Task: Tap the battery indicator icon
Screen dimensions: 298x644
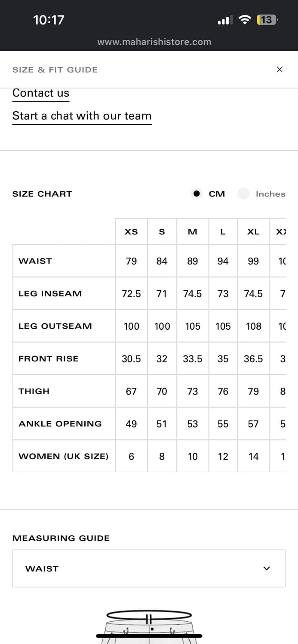Action: coord(267,20)
